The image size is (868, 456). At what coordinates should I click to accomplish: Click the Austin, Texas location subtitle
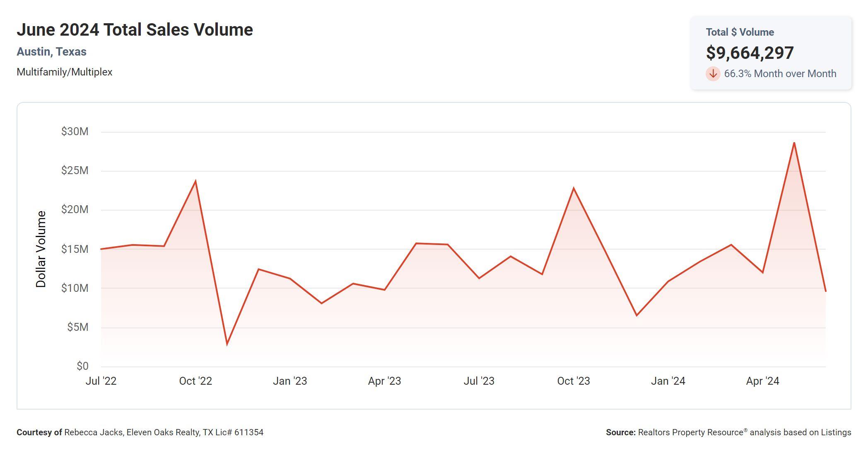click(51, 52)
